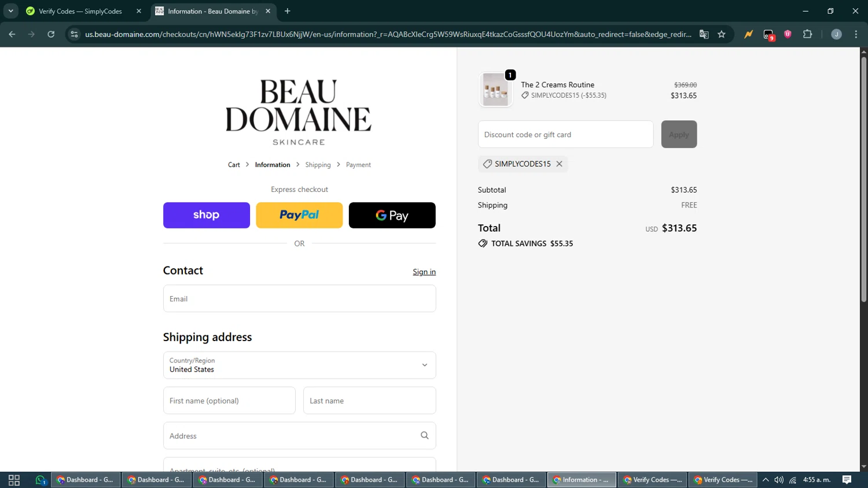Focus Discount code or gift card field
The image size is (868, 488).
[566, 134]
